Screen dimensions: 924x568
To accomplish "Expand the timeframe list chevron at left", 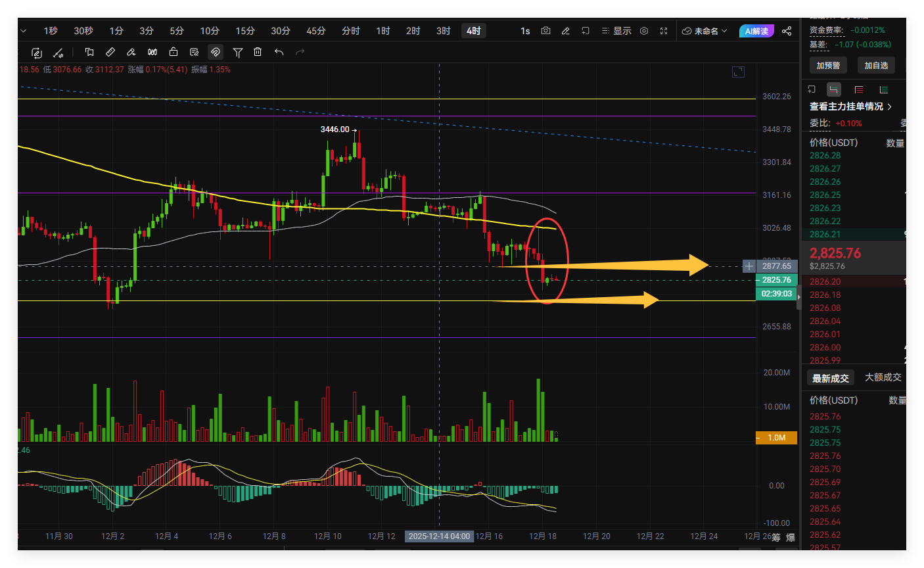I will click(24, 31).
